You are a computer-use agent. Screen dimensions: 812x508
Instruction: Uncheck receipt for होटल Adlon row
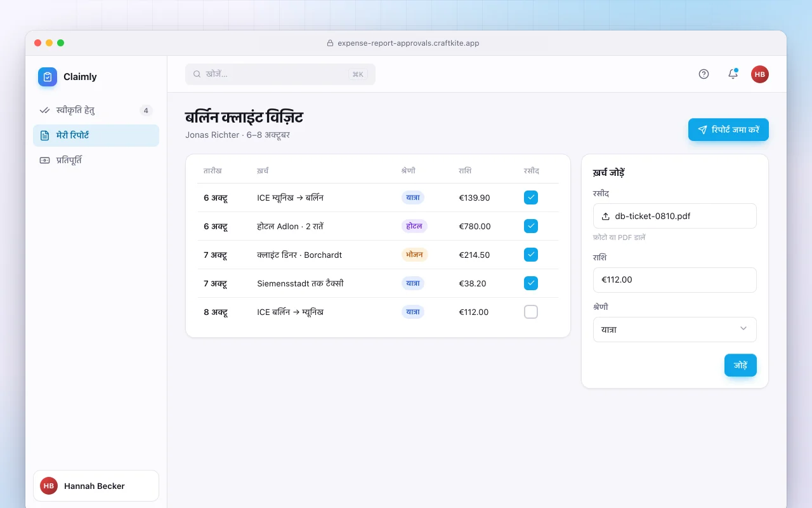coord(531,226)
